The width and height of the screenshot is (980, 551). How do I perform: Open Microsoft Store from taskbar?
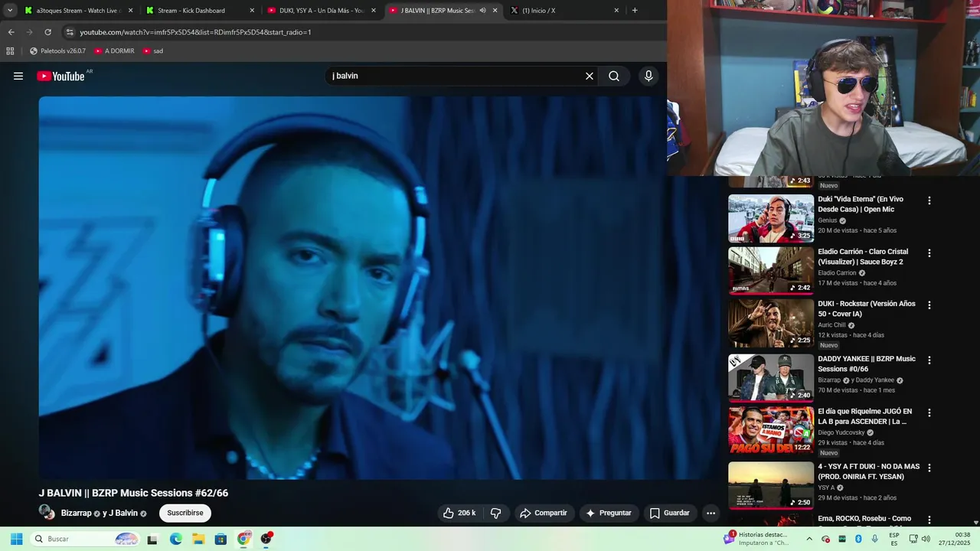[x=220, y=539]
